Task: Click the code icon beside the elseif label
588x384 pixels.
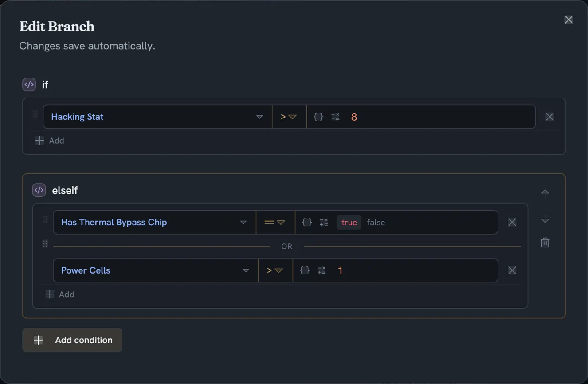Action: [39, 190]
